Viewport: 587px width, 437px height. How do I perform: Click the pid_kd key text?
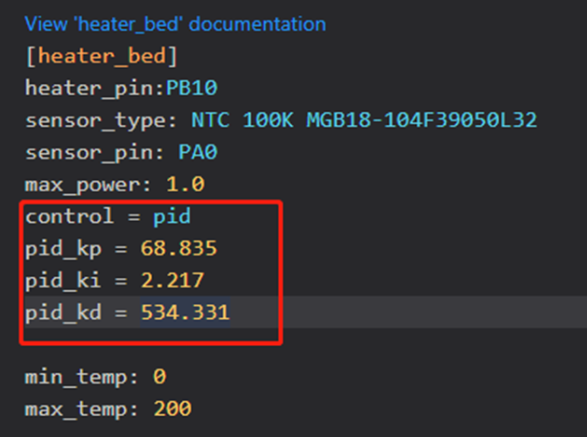click(x=63, y=313)
